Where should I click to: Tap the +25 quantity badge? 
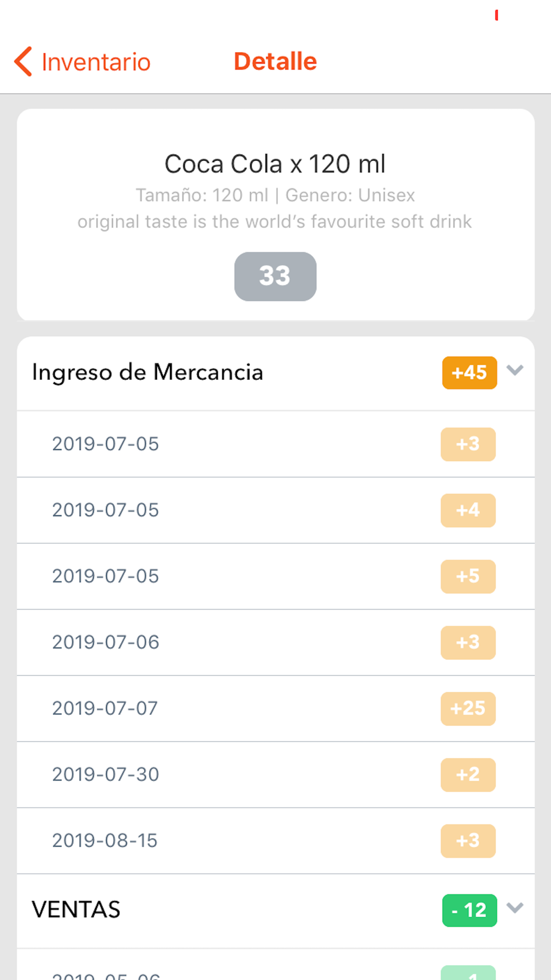pyautogui.click(x=468, y=708)
